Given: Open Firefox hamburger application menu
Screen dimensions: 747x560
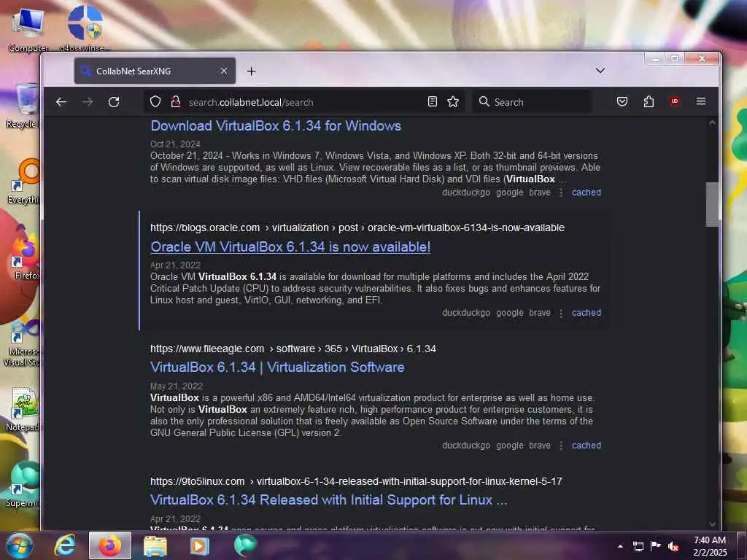Looking at the screenshot, I should [x=701, y=101].
